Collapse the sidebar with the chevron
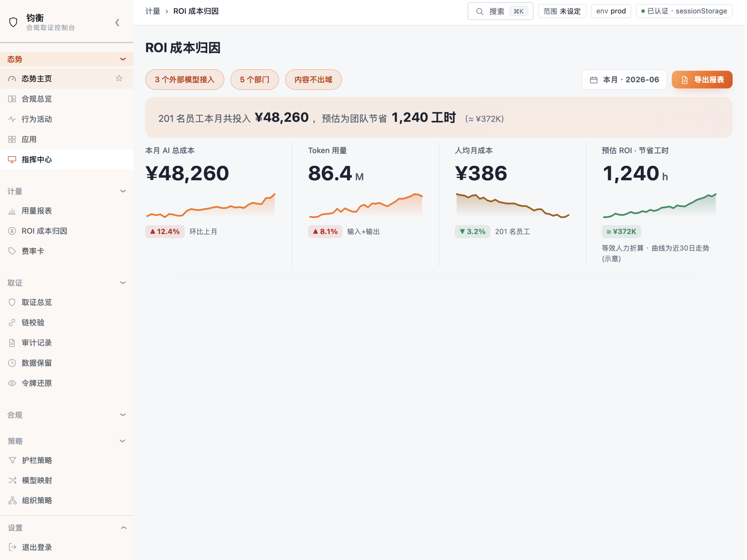The height and width of the screenshot is (560, 747). coord(117,22)
